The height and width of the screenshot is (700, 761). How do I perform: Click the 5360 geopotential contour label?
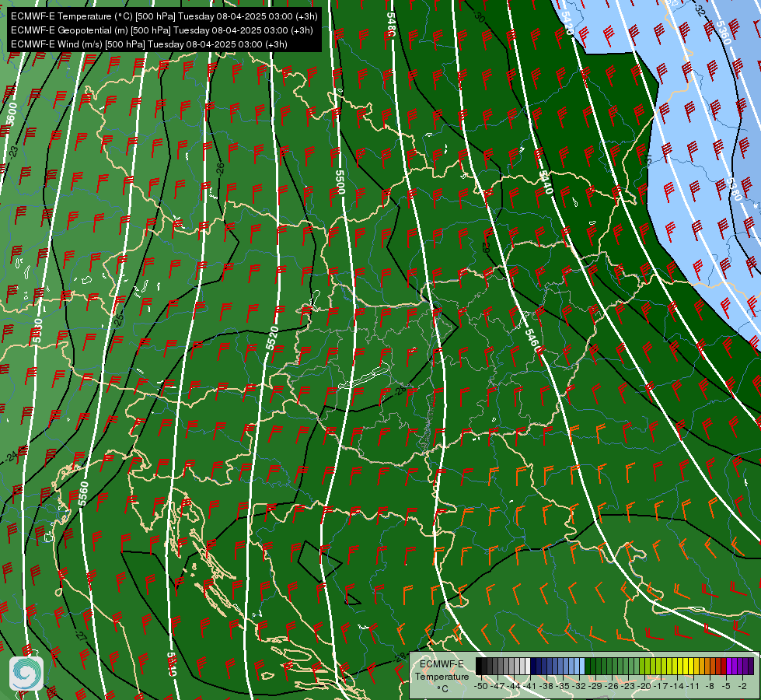[723, 33]
